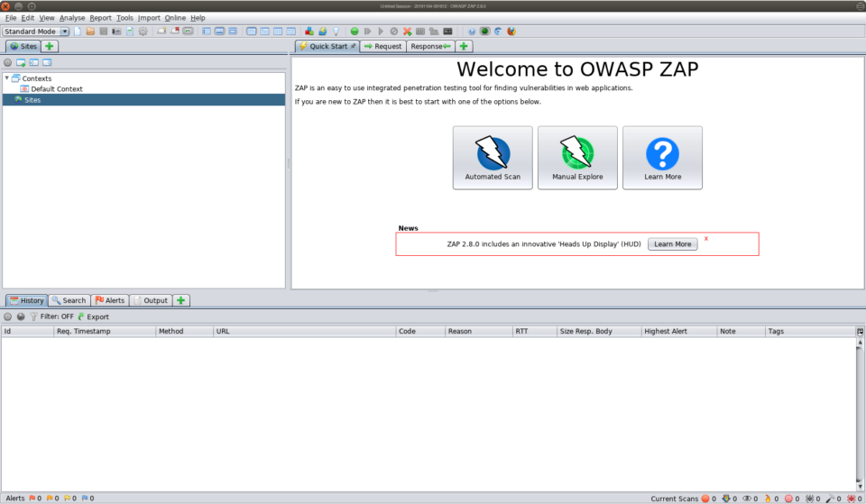Click the Show tab names and icons toggle
866x504 pixels.
189,32
